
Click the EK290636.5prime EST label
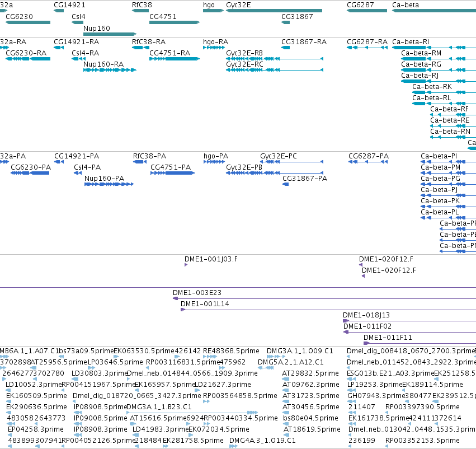[x=36, y=407]
